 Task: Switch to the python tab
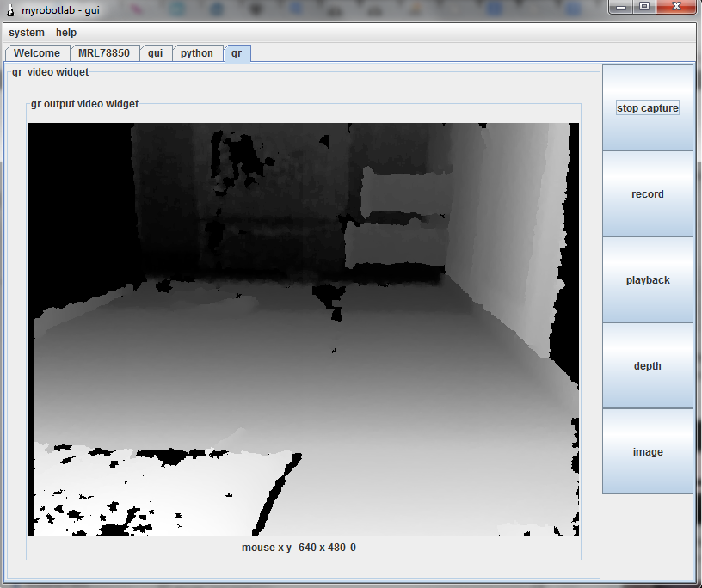(197, 53)
